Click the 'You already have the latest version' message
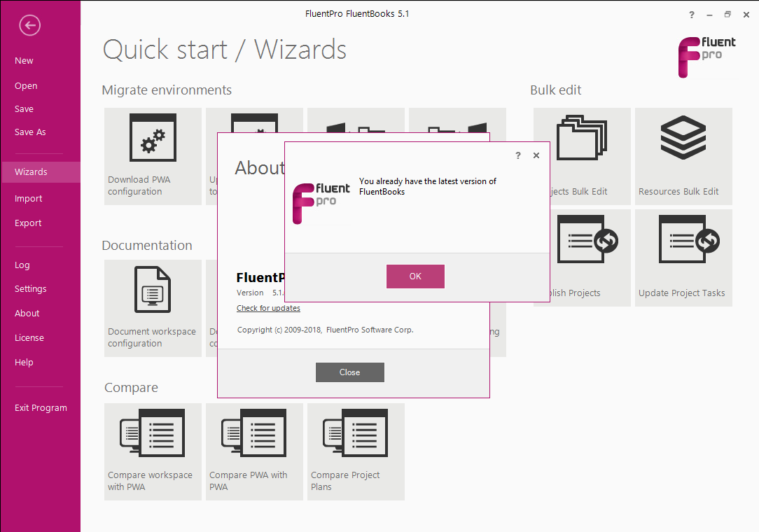The image size is (759, 532). (427, 186)
